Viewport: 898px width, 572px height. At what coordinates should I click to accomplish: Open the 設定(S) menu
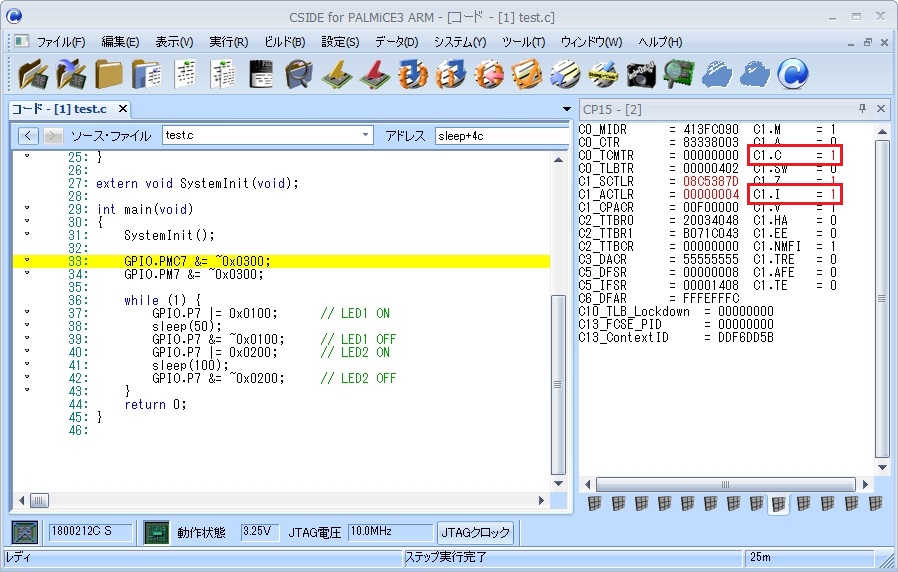(x=340, y=42)
